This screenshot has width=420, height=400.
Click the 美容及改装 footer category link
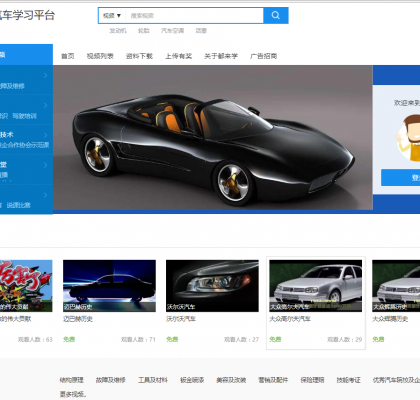[231, 380]
